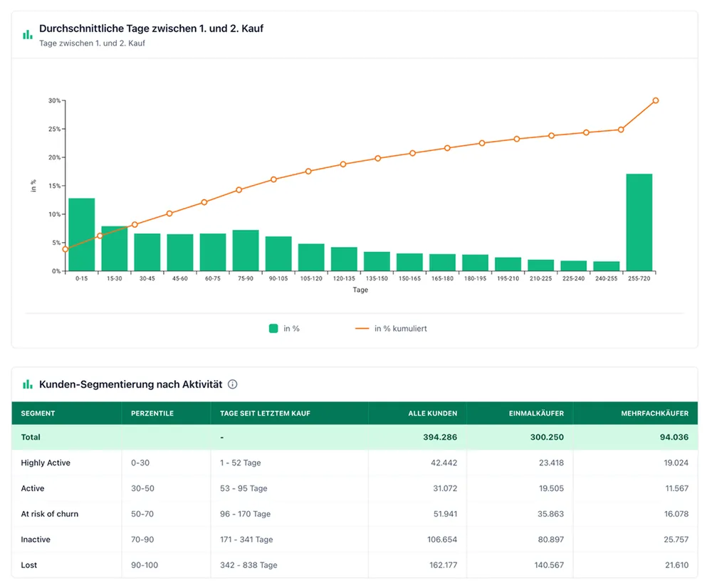Click the total Mehrfachkäufer value 94.036
Viewport: 712px width, 588px height.
click(x=674, y=437)
